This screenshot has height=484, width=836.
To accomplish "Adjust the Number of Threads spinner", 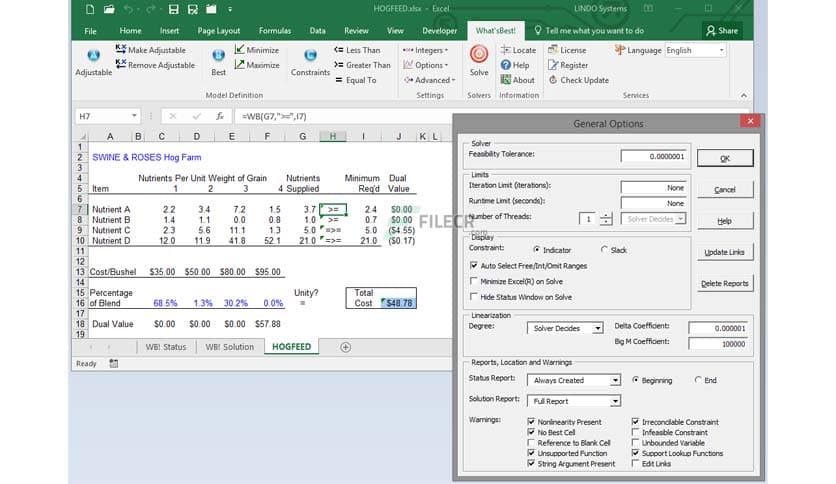I will (606, 219).
